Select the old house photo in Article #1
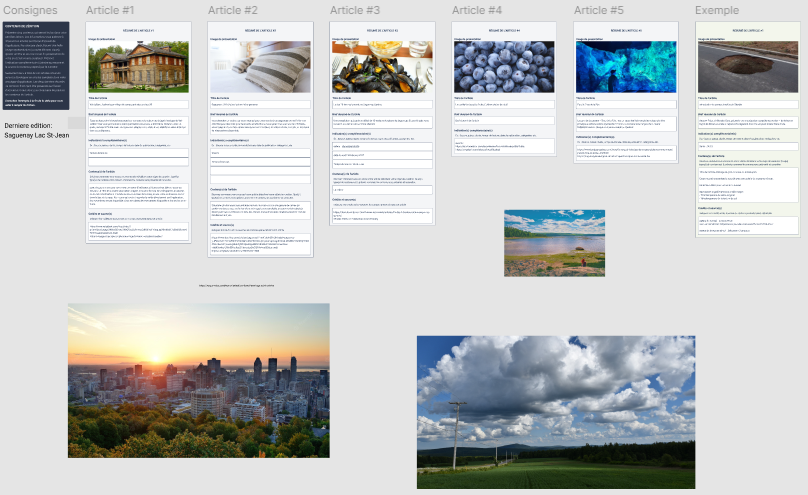This screenshot has width=808, height=495. click(x=138, y=67)
